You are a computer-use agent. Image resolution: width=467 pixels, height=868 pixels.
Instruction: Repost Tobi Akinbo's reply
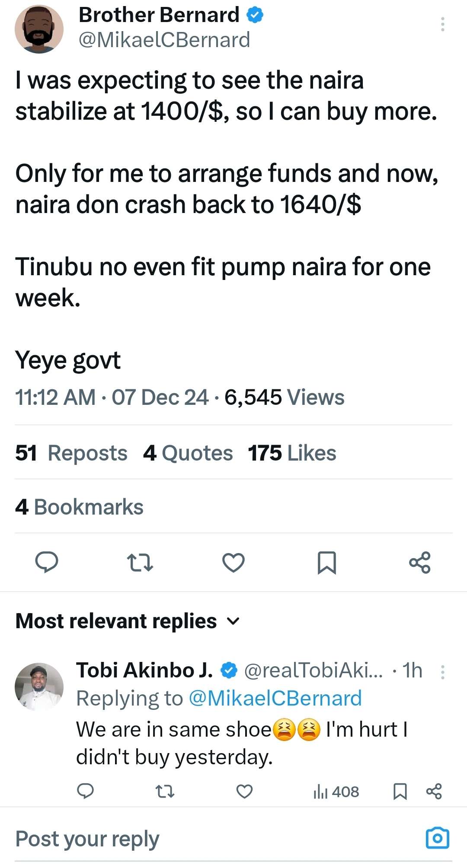tap(165, 791)
